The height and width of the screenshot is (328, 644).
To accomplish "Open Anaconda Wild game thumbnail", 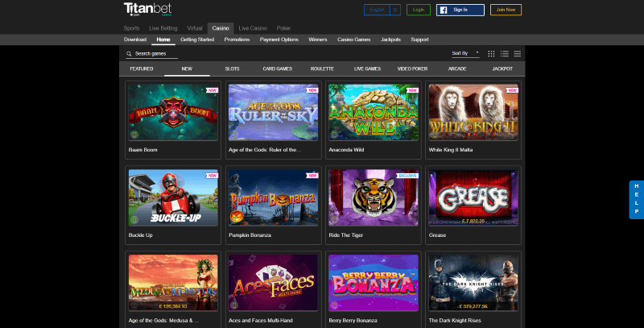I will point(374,112).
